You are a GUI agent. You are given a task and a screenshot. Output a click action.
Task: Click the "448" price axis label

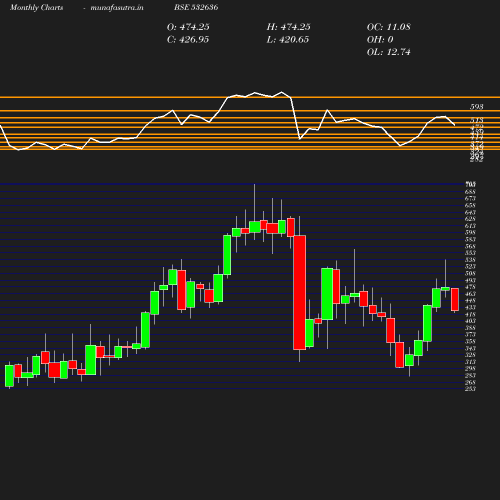click(x=470, y=300)
